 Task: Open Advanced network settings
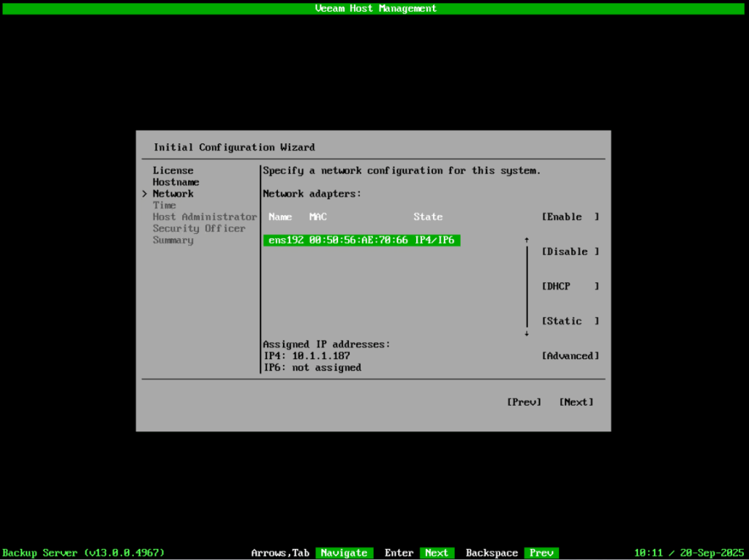coord(570,356)
